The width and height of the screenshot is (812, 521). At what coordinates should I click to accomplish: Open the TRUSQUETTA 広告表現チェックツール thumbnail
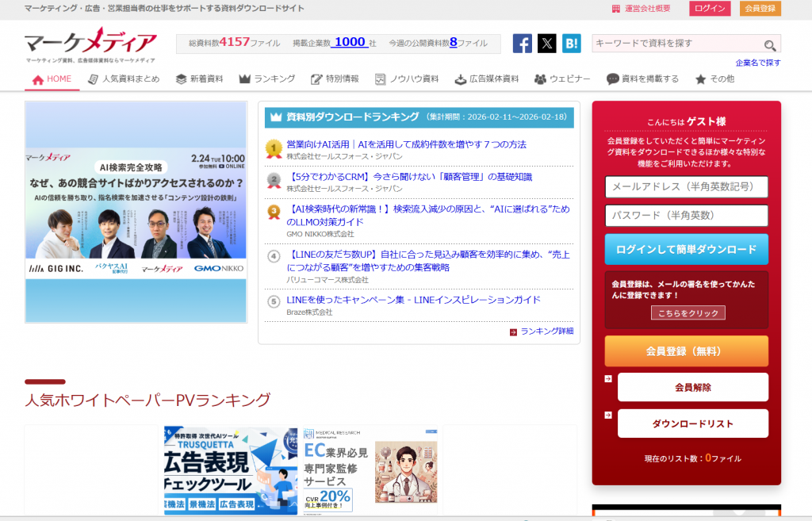231,471
